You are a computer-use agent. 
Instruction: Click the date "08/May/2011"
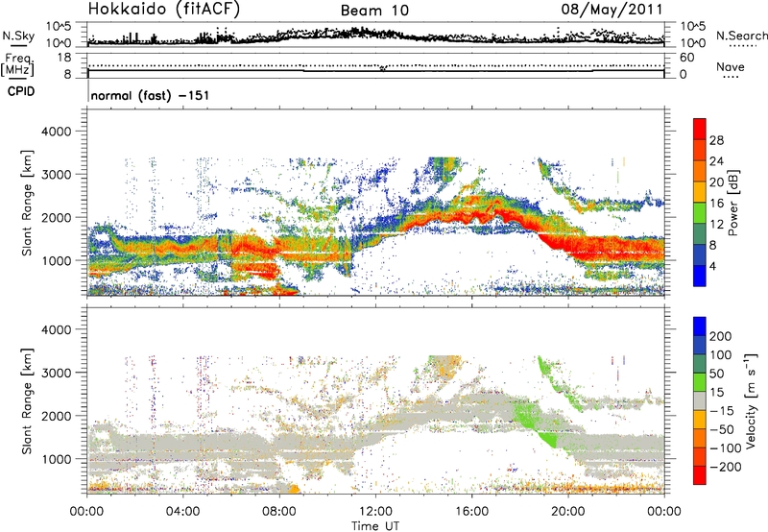tap(612, 10)
